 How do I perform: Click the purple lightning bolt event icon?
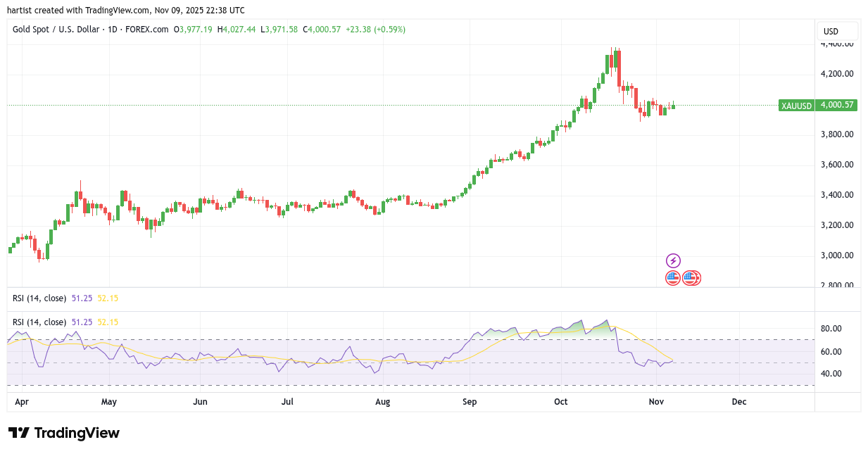[673, 260]
